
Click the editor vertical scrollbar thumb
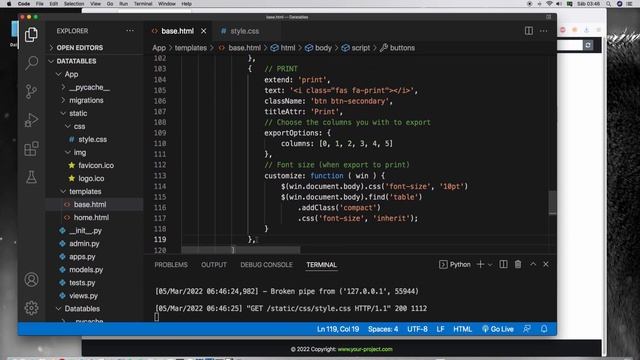tap(552, 202)
